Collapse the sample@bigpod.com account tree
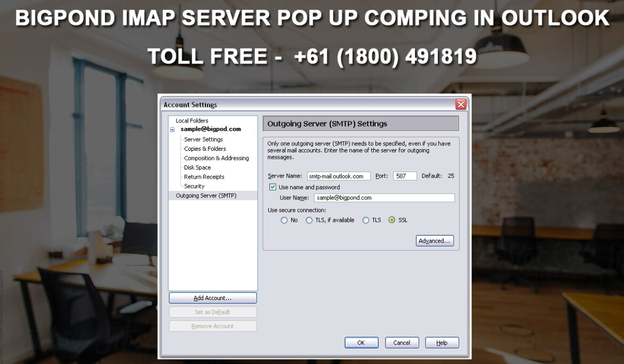 [x=172, y=130]
